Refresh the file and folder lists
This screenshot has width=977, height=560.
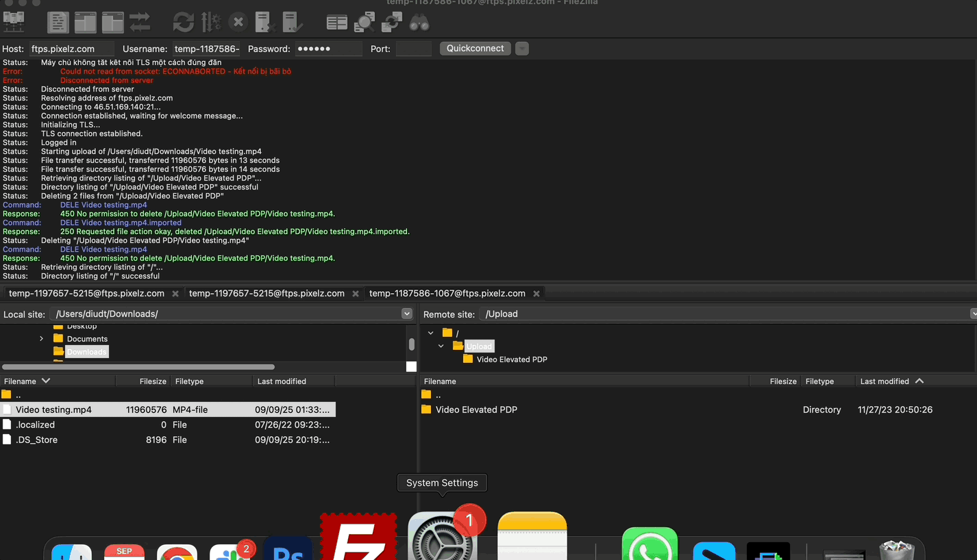pos(183,23)
